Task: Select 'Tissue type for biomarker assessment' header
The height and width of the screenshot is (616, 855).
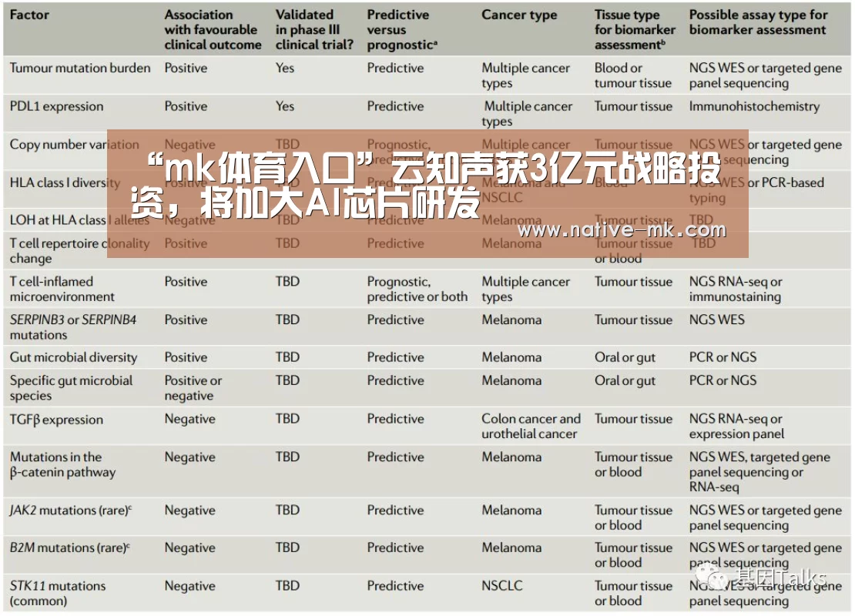Action: pos(635,29)
